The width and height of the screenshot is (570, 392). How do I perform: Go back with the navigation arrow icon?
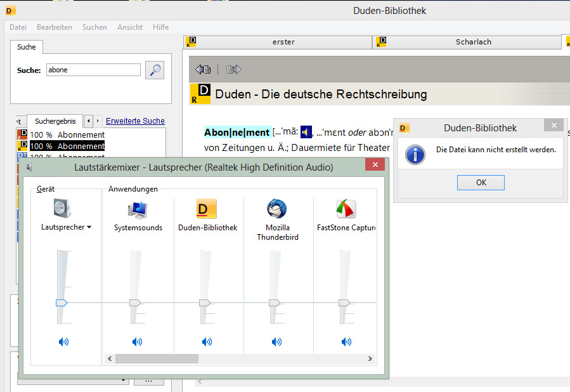tap(203, 69)
